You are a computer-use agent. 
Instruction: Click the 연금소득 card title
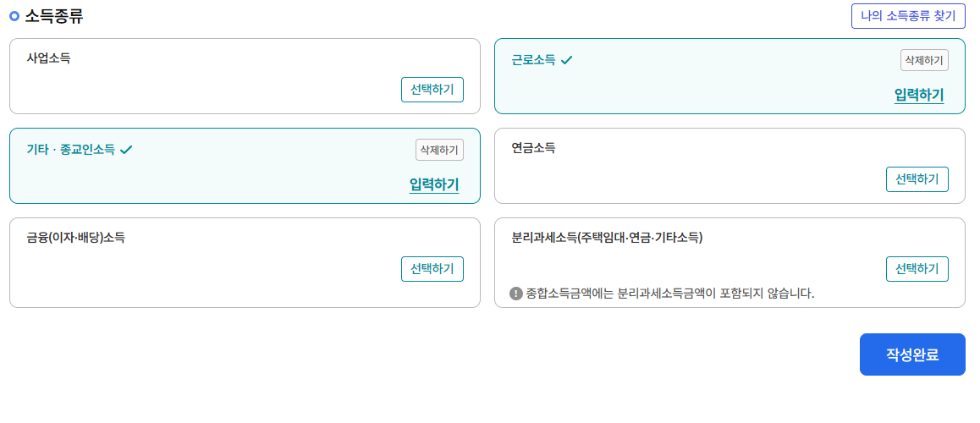(x=533, y=148)
